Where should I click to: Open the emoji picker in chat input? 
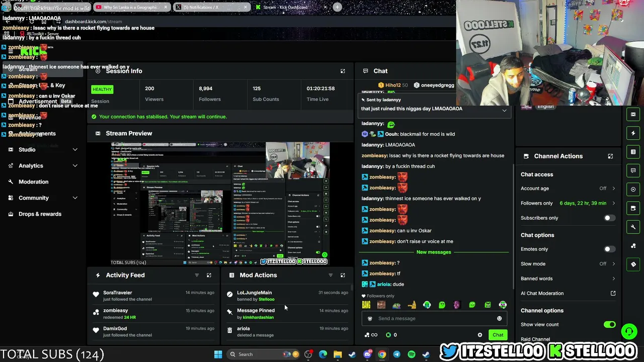tap(499, 318)
